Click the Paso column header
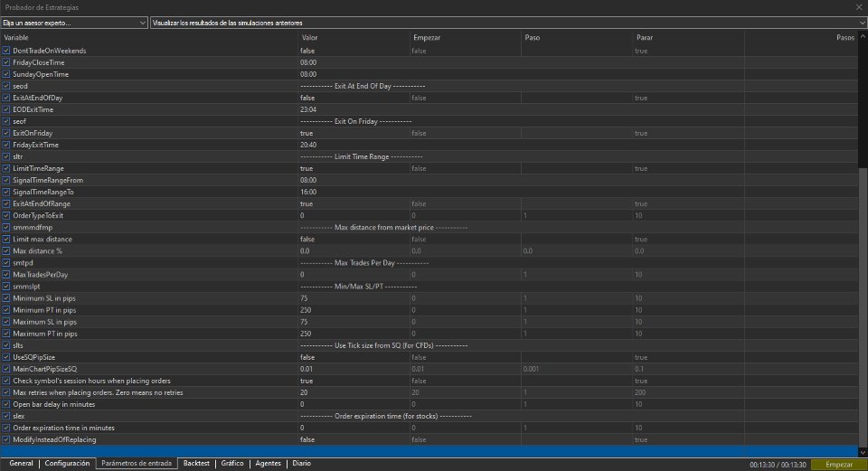The image size is (868, 471). [532, 38]
